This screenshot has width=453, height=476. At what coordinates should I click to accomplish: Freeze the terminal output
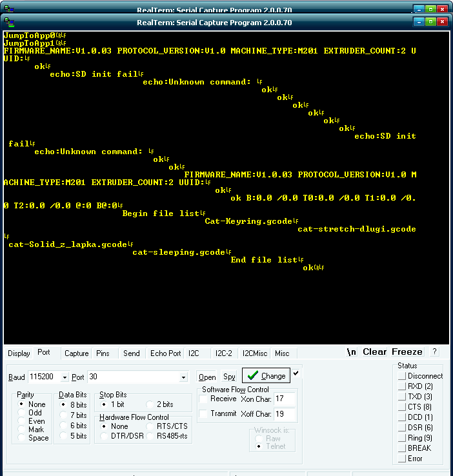coord(407,352)
